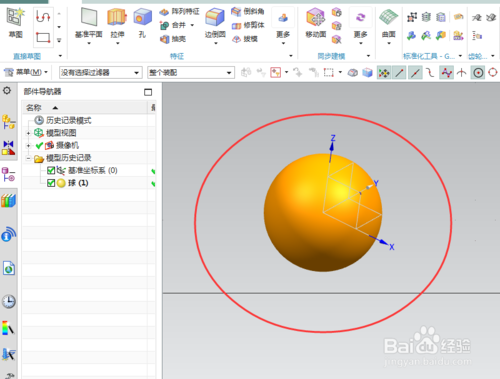Toggle Midpoint snap
This screenshot has width=500, height=379.
(415, 72)
